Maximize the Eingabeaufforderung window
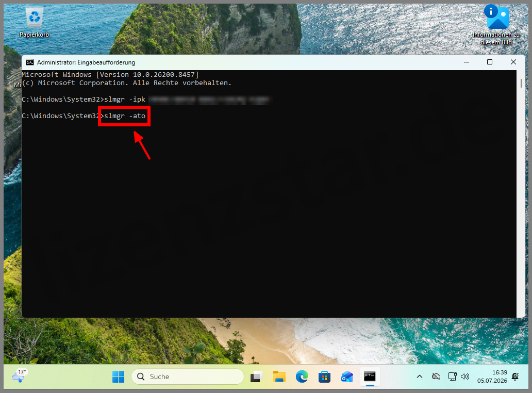Viewport: 532px width, 393px height. [x=490, y=62]
